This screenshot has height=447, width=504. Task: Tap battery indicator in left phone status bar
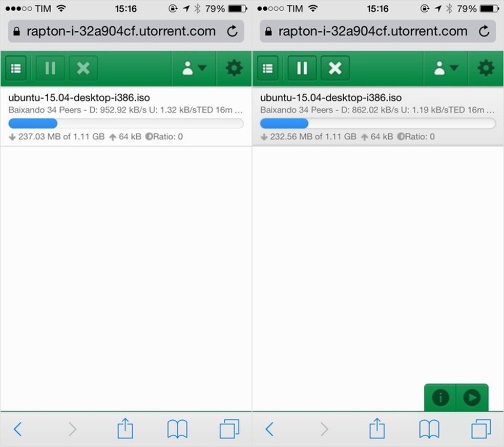tap(238, 9)
